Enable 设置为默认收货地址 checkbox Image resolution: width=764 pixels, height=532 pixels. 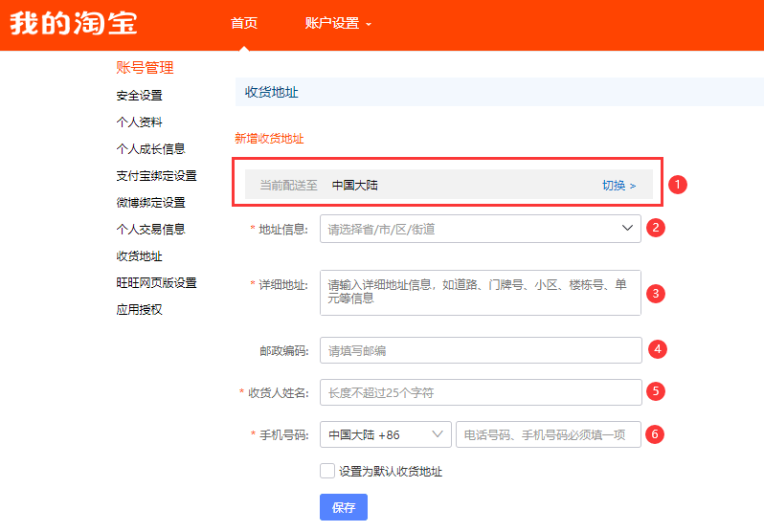tap(326, 471)
